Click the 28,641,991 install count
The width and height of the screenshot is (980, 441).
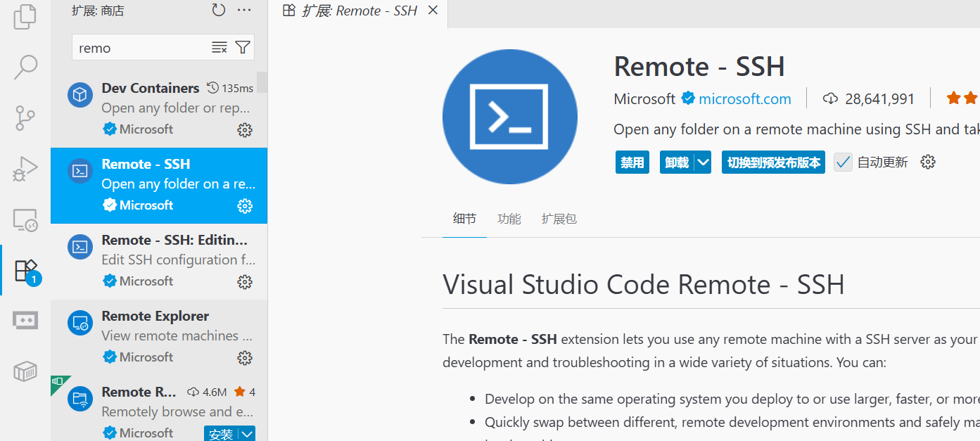879,99
